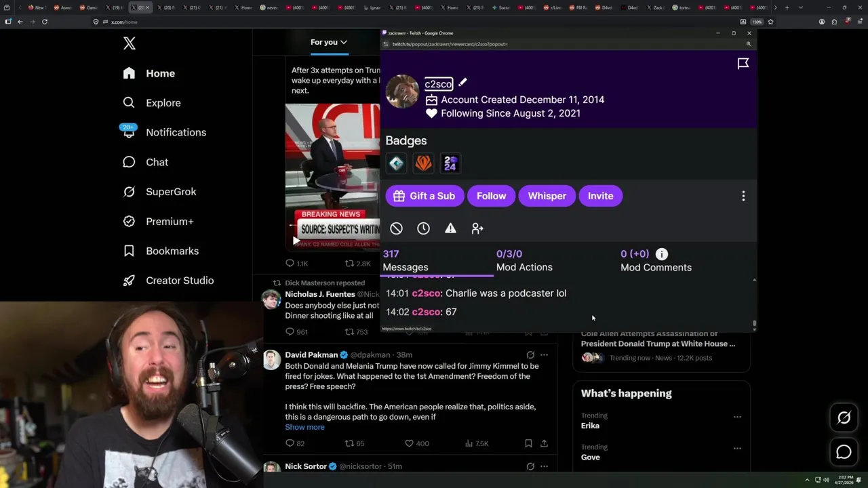868x488 pixels.
Task: Bookmark the David Pakman post
Action: pos(528,443)
